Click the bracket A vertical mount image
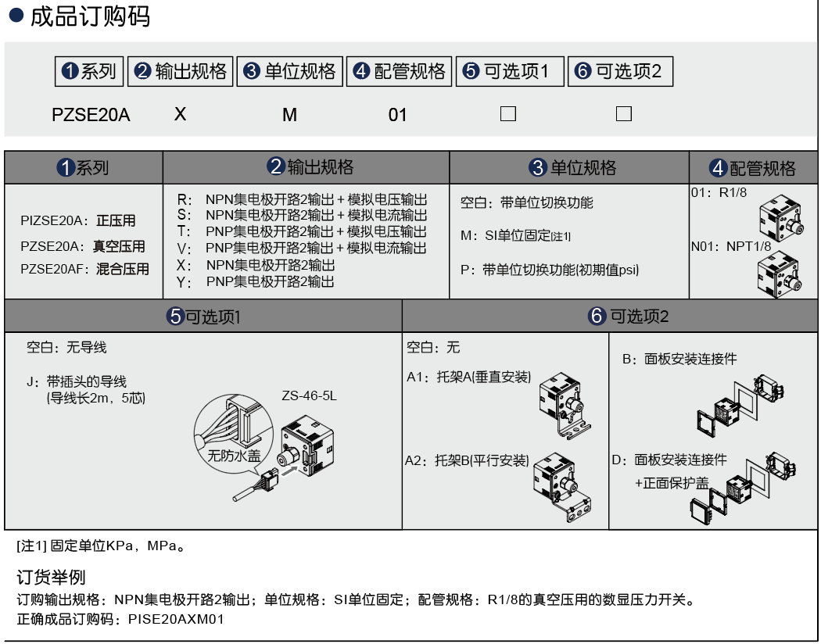821x644 pixels. 565,406
